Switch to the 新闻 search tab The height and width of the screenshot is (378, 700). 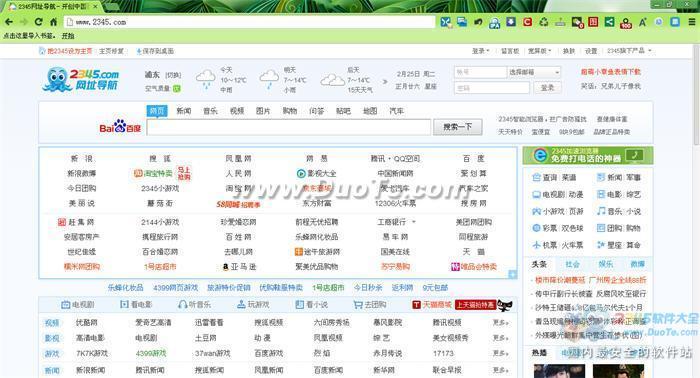click(x=183, y=111)
